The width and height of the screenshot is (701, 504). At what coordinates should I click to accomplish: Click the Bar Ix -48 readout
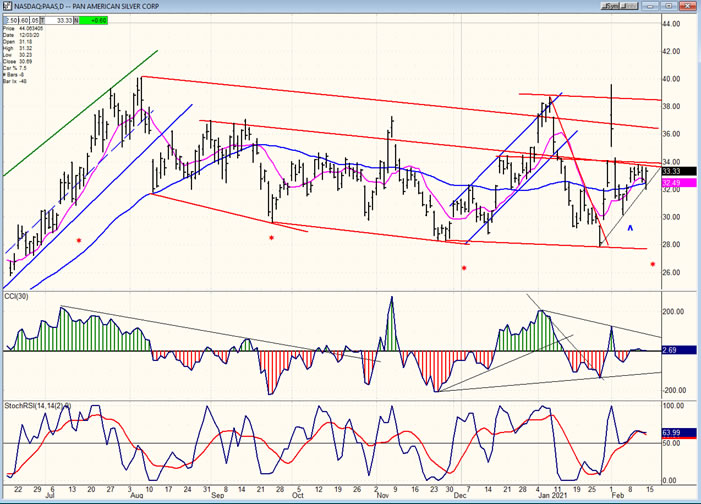point(15,81)
